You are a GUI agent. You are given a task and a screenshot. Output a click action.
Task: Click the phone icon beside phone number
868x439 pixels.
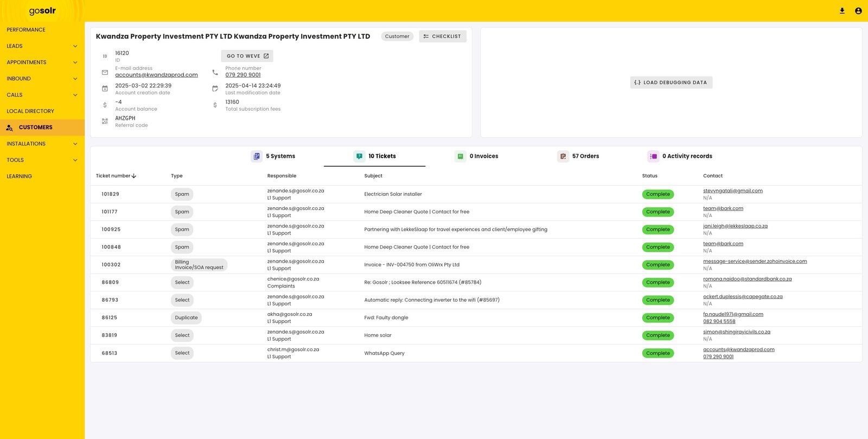(215, 72)
